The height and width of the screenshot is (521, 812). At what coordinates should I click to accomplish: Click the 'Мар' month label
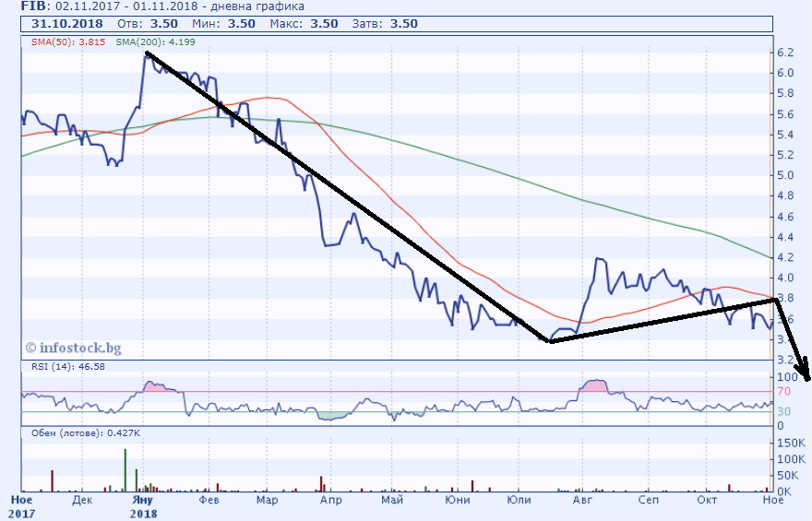point(268,501)
